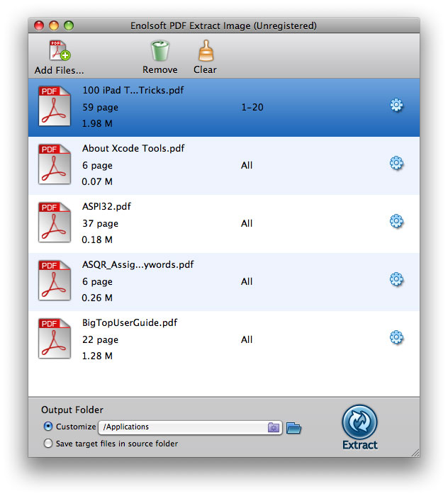The width and height of the screenshot is (448, 496).
Task: Click the Add Files... label
Action: tap(60, 70)
